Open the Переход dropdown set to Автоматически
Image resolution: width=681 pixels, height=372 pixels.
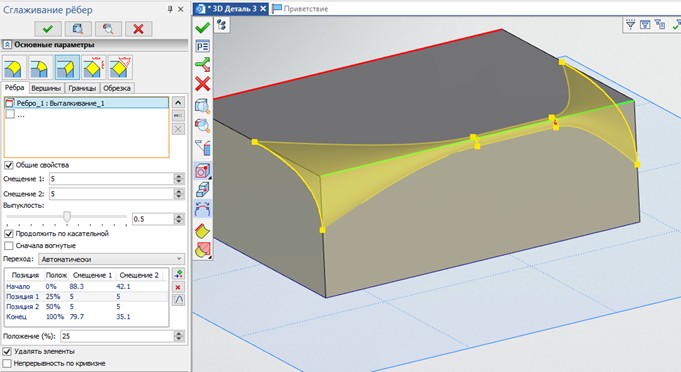pyautogui.click(x=112, y=259)
